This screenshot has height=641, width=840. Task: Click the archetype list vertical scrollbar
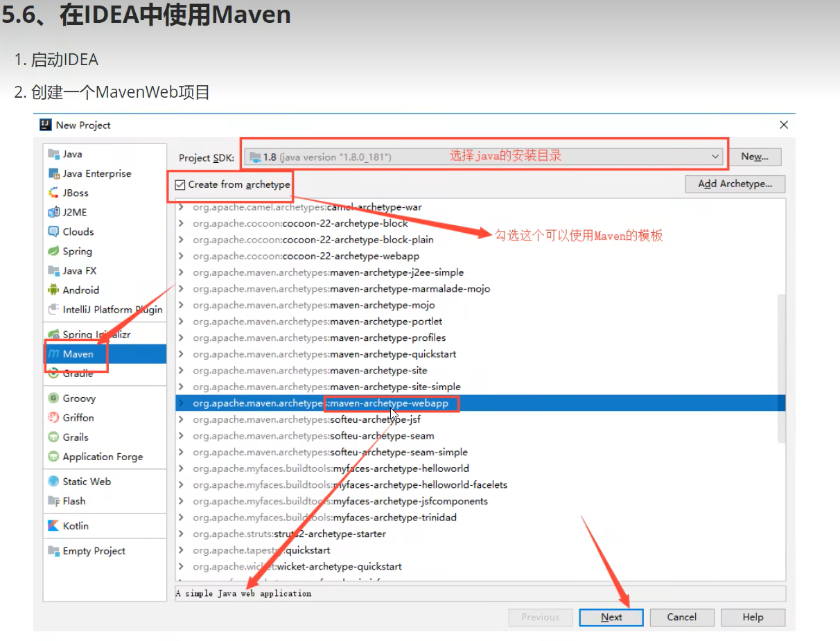(781, 367)
